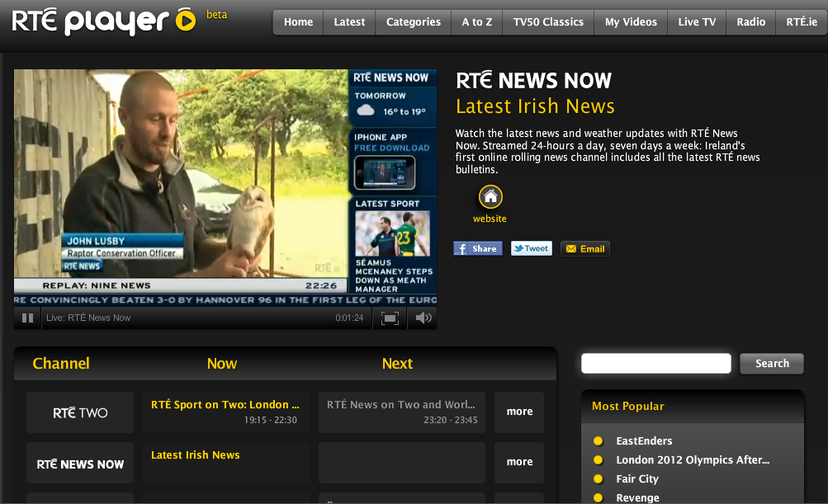Click the 'Next' column header
Viewport: 828px width, 504px height.
pos(397,364)
